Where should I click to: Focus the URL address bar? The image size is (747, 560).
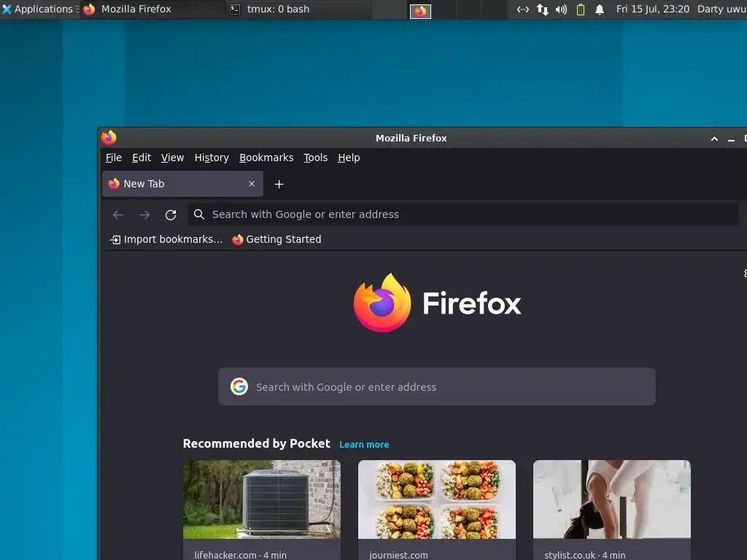click(462, 214)
